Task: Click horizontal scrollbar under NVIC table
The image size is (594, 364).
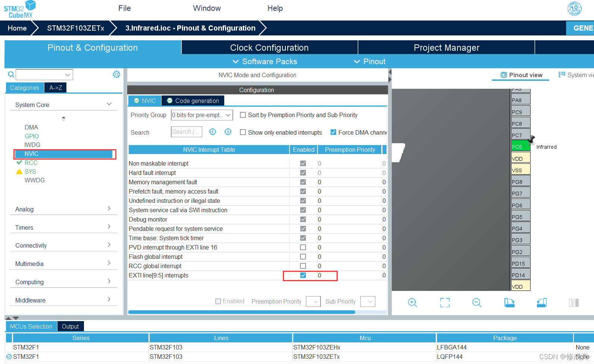Action: coord(241,312)
